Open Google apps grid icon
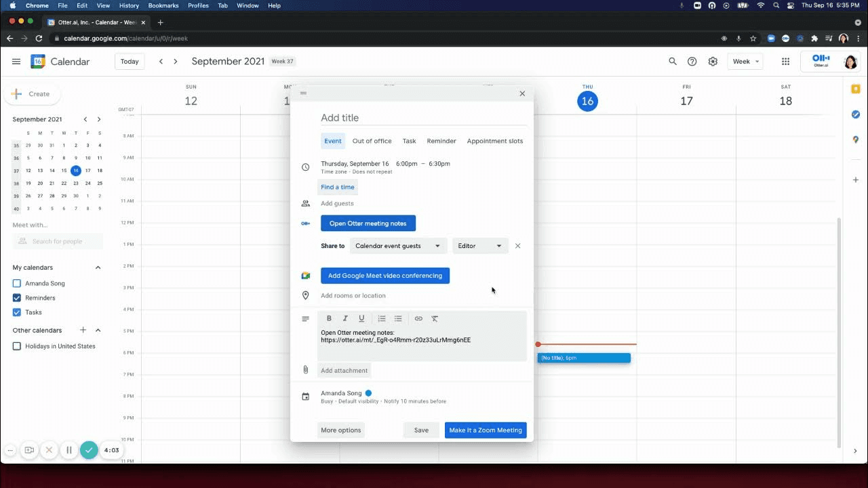 785,61
